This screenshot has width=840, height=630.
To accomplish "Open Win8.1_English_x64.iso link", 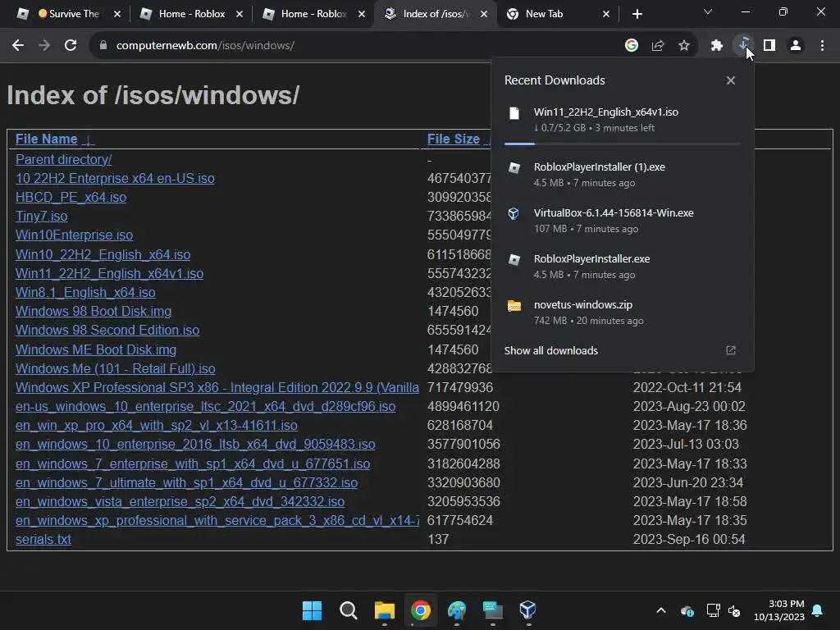I will pyautogui.click(x=85, y=293).
